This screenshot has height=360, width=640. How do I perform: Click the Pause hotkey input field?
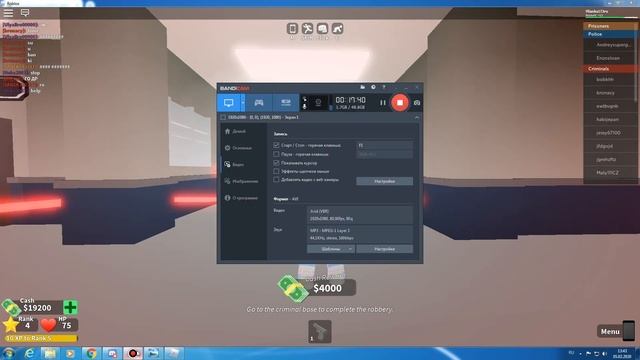click(384, 154)
